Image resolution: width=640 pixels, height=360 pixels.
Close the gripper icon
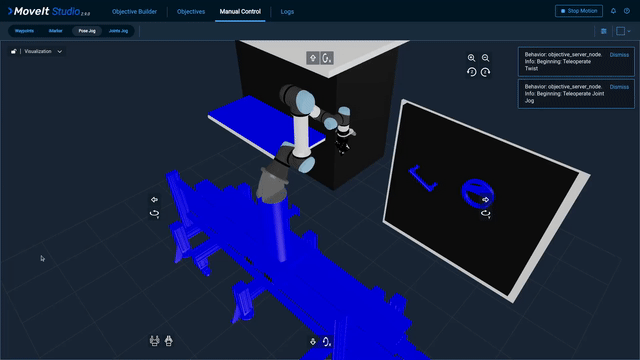(x=169, y=341)
